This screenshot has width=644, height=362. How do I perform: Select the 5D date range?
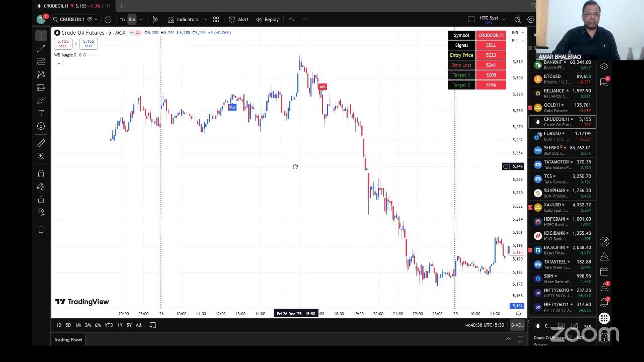point(68,325)
